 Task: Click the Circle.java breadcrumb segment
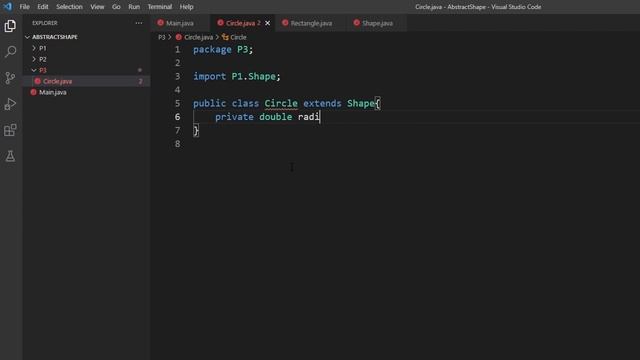click(198, 37)
